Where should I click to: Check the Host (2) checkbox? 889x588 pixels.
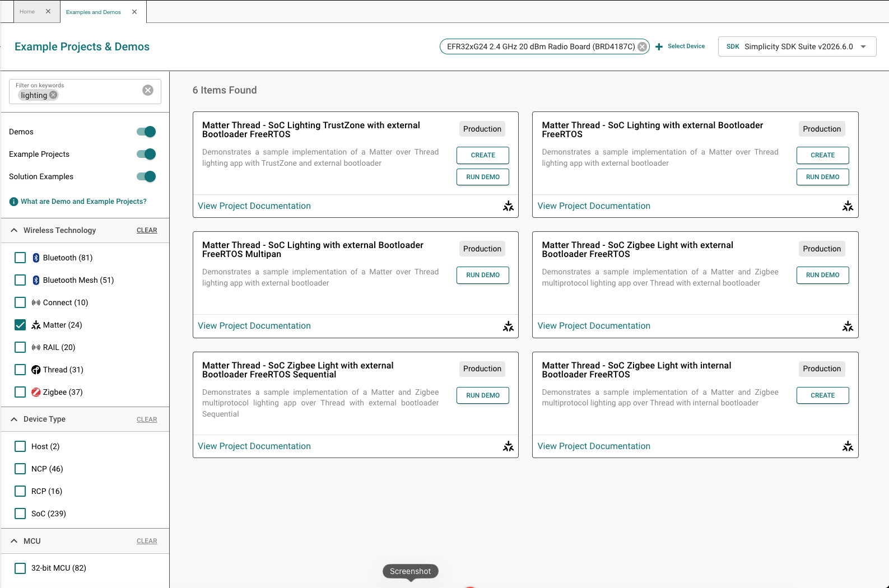(x=20, y=446)
